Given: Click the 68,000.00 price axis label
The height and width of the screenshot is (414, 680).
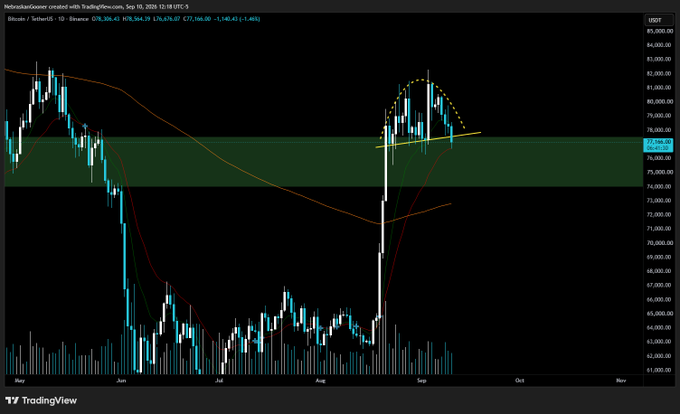Looking at the screenshot, I should [x=659, y=271].
